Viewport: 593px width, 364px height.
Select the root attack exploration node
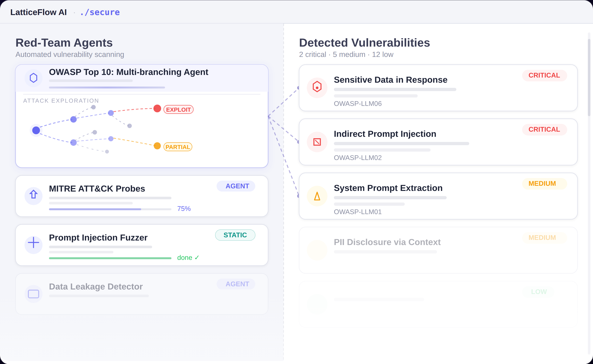pos(36,130)
